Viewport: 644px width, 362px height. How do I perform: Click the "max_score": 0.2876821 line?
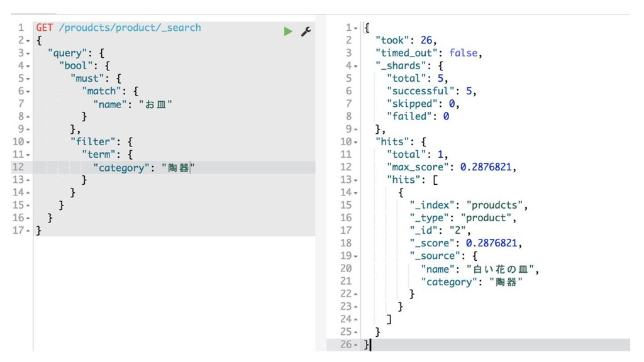(452, 167)
